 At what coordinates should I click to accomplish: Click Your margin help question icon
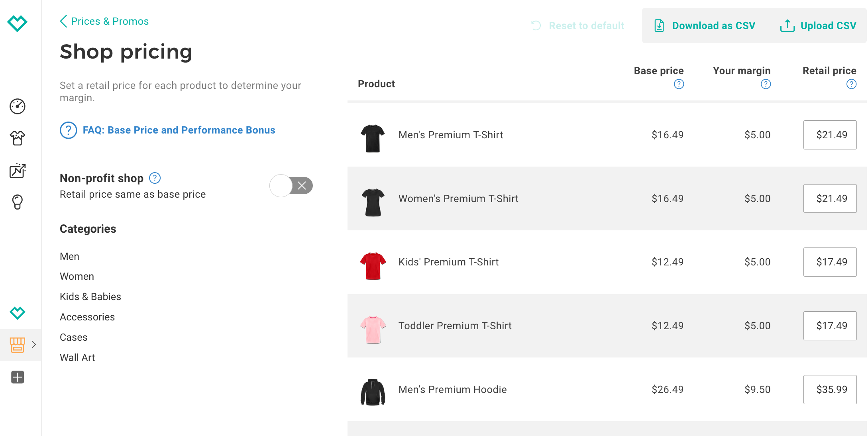[766, 84]
